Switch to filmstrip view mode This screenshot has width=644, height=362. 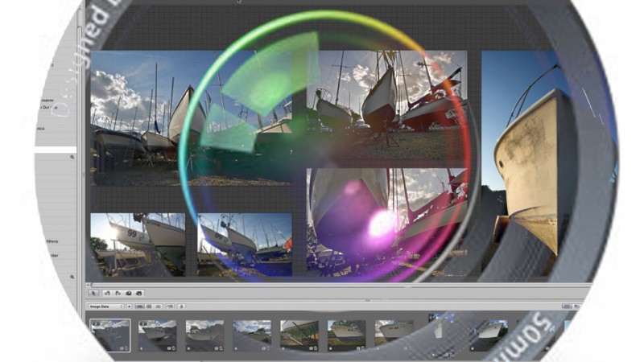pyautogui.click(x=139, y=306)
